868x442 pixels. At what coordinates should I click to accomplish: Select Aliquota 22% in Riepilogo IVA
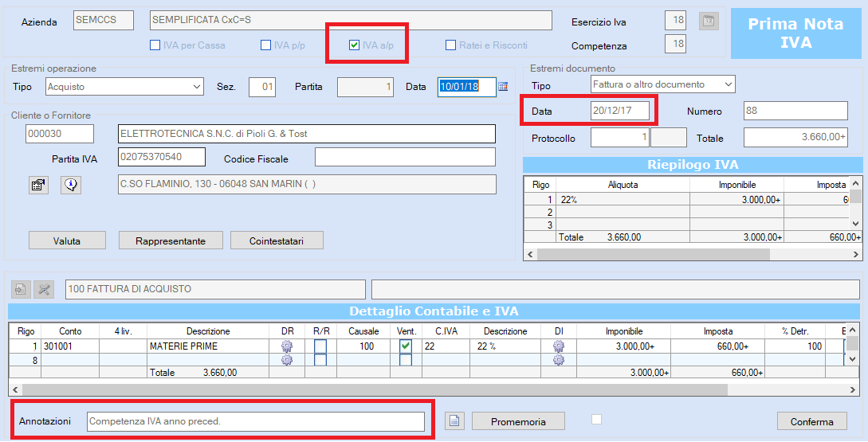(623, 200)
